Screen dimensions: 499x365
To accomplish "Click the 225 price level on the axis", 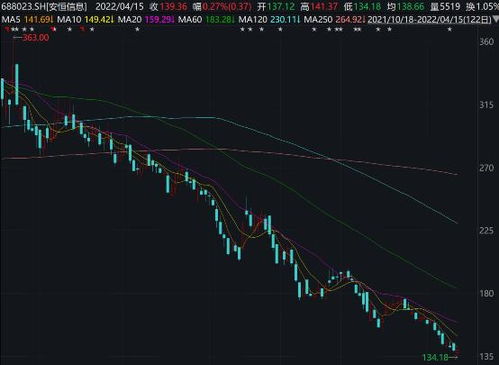I will pyautogui.click(x=487, y=231).
